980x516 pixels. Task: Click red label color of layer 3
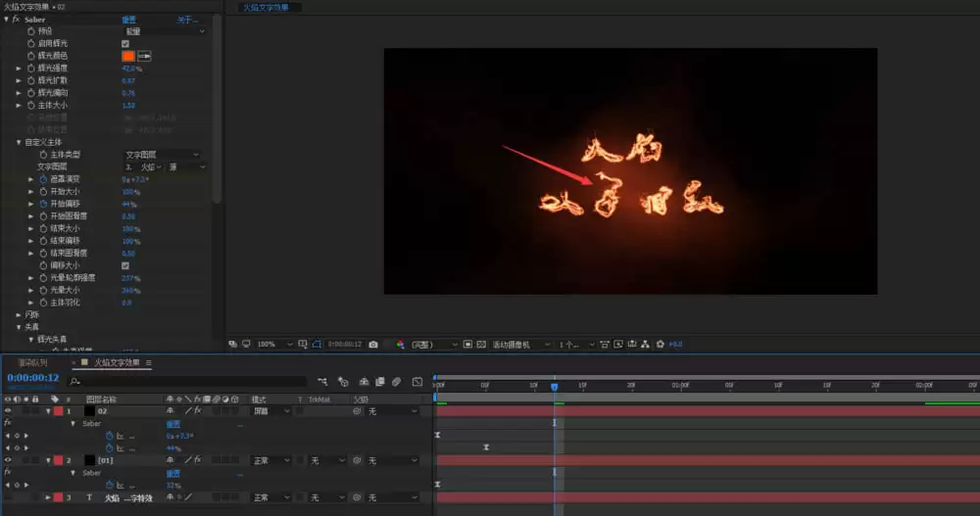58,497
